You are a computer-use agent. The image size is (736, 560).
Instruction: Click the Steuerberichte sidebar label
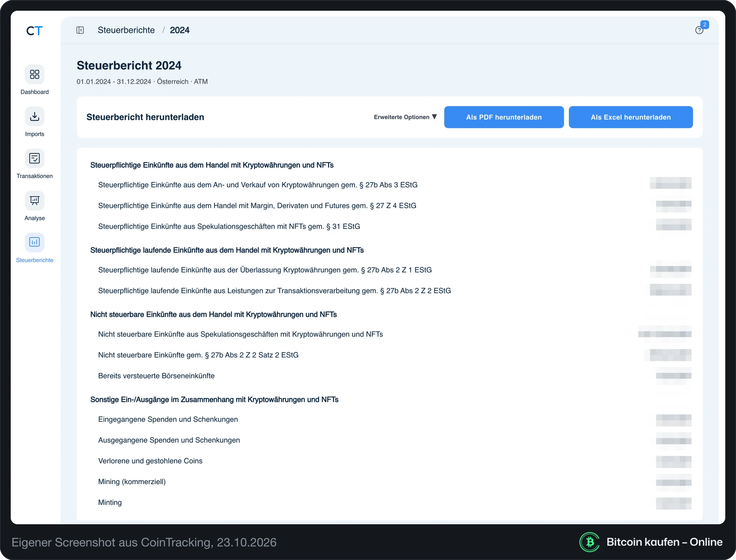(x=35, y=260)
